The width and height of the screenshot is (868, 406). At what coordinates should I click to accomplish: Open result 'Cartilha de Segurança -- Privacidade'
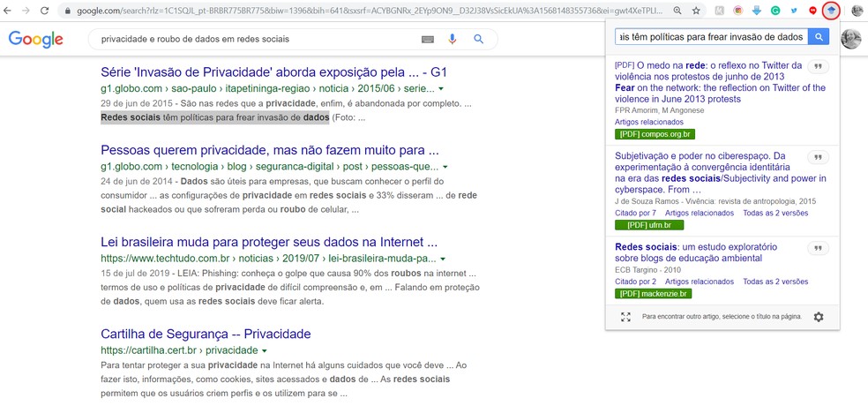point(206,334)
